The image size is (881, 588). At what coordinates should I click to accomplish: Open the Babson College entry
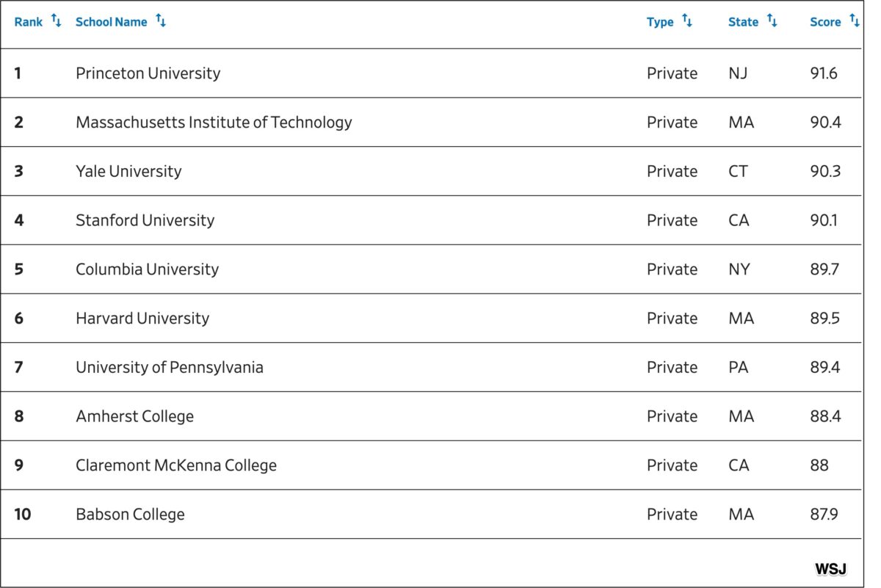point(129,514)
